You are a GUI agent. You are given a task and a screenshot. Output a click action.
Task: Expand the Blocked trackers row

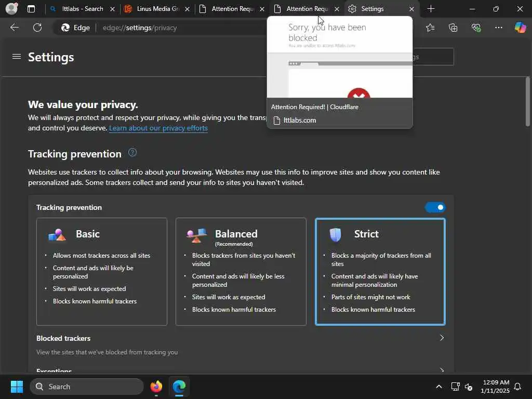[x=241, y=345]
